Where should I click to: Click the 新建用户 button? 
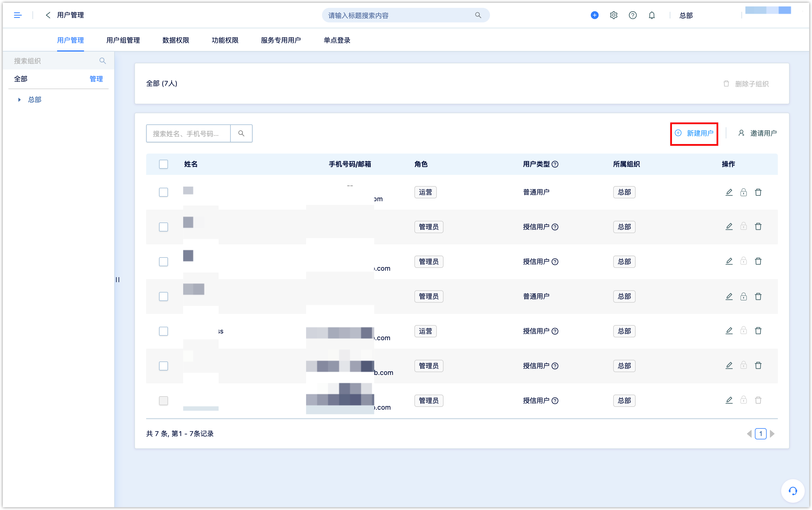694,134
